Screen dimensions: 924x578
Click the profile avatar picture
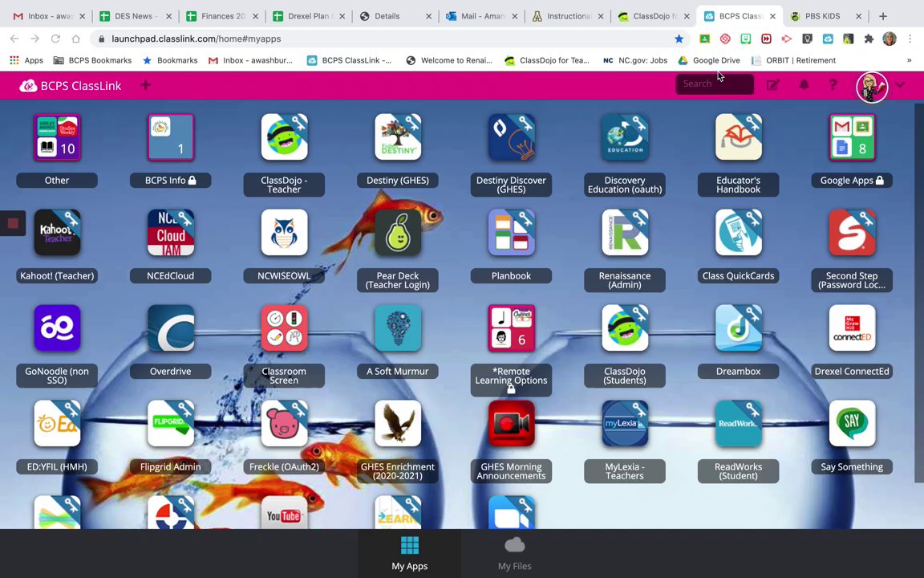tap(872, 86)
